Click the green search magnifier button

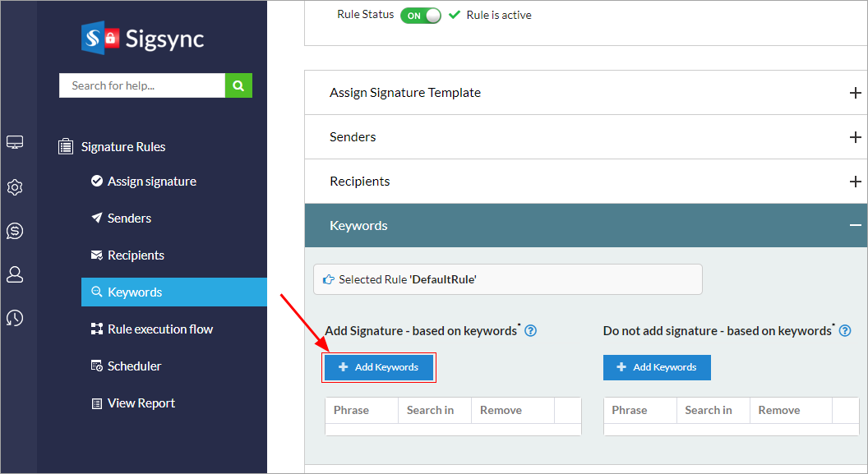click(x=238, y=85)
